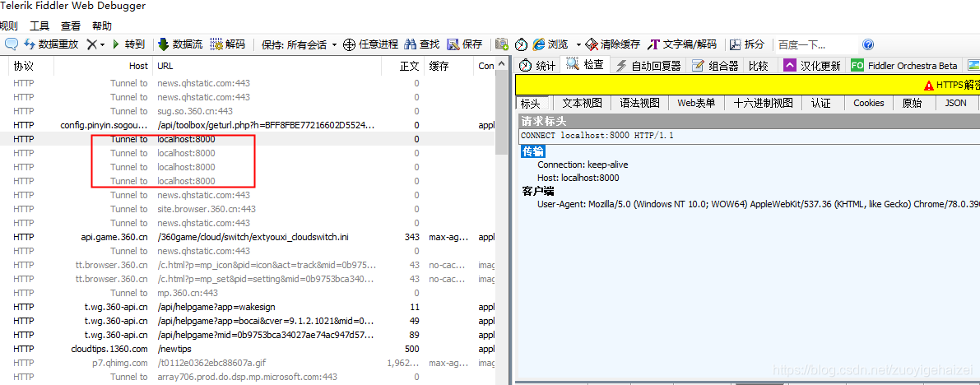Viewport: 980px width, 385px height.
Task: Switch to the 自动回复器 tab
Action: (x=648, y=66)
